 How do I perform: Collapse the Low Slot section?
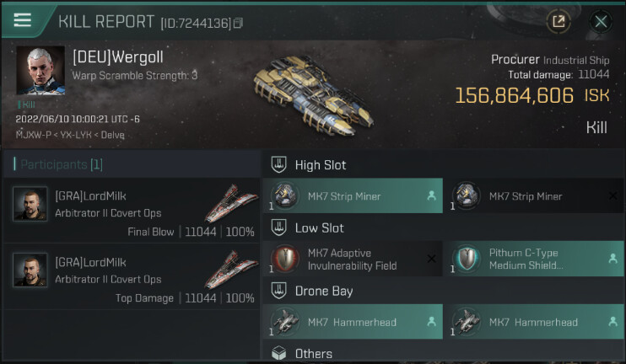[280, 228]
